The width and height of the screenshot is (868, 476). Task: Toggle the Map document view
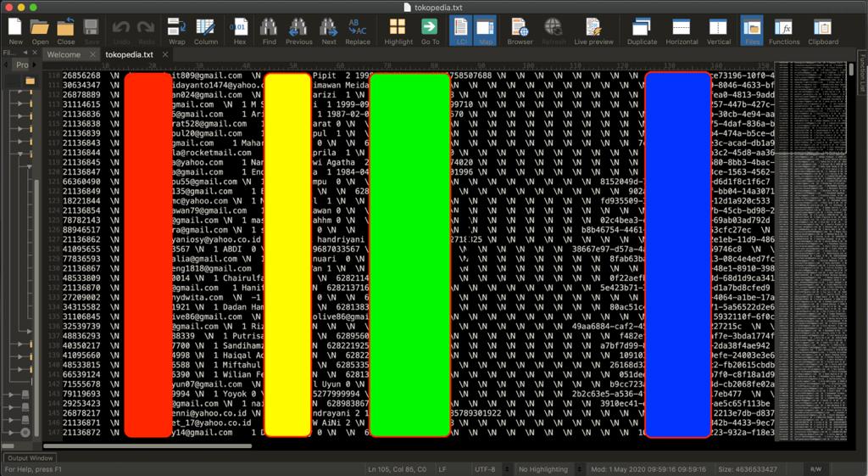486,30
